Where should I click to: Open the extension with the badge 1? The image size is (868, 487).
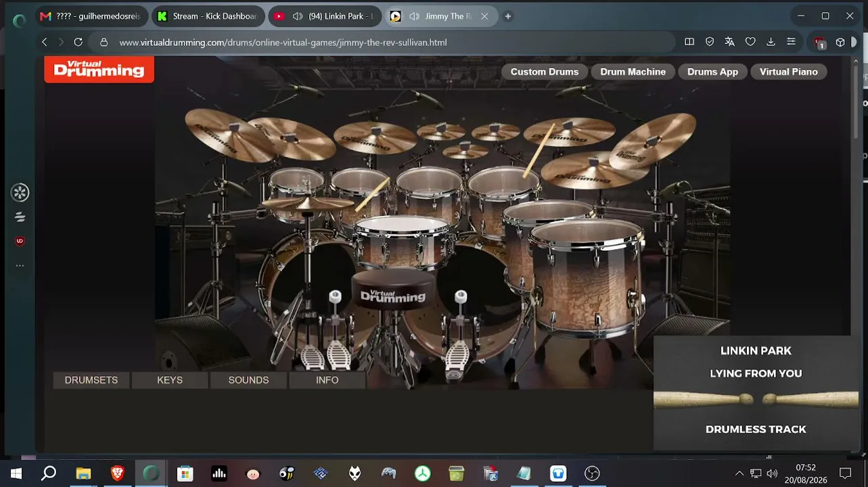coord(820,43)
